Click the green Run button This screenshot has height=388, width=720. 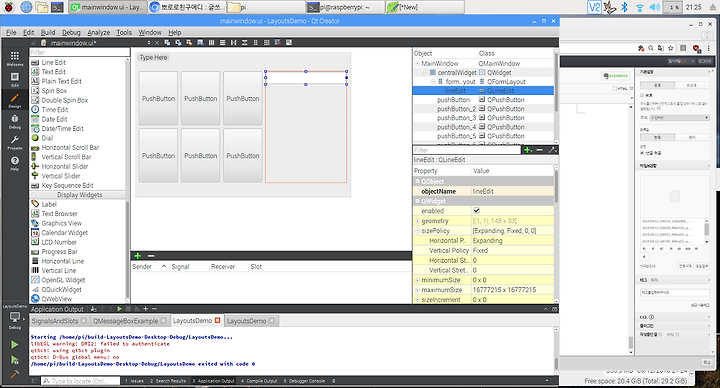(15, 344)
